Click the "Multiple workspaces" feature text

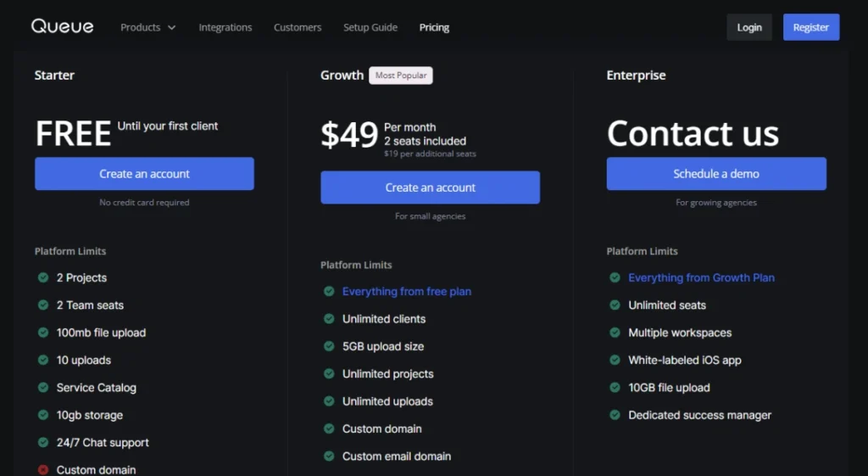coord(680,333)
